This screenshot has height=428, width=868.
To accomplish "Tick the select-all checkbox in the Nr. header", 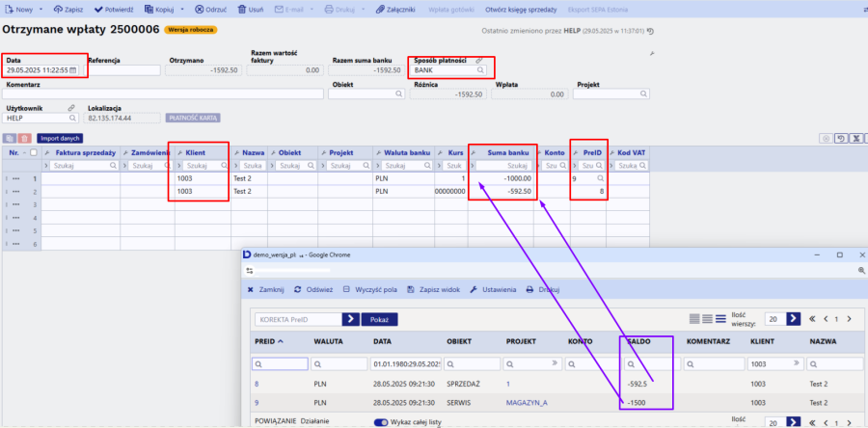I will pyautogui.click(x=34, y=152).
